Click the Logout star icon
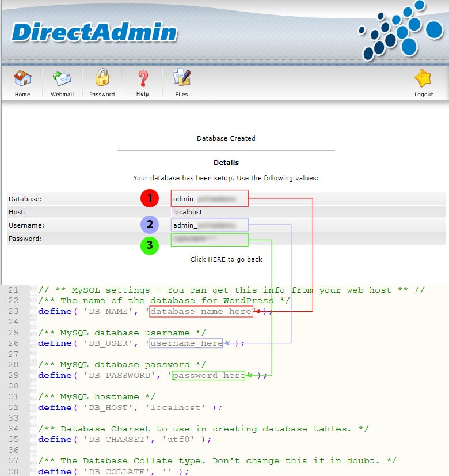This screenshot has height=476, width=449. click(423, 78)
